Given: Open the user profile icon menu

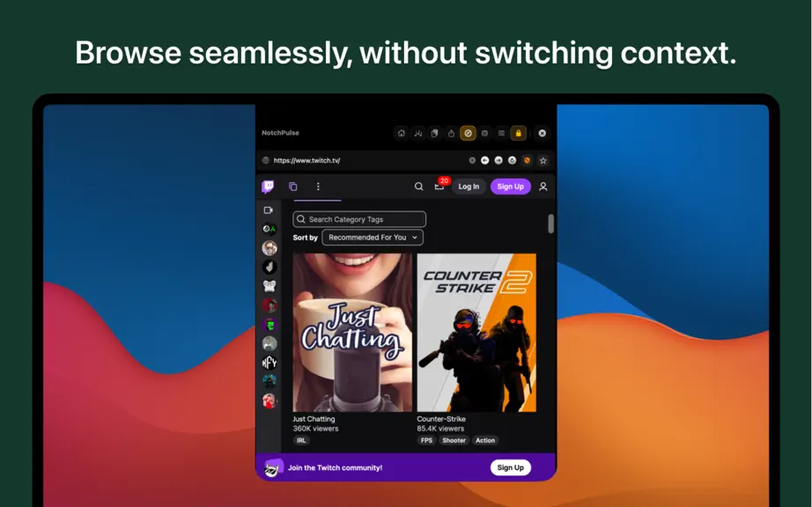Looking at the screenshot, I should click(x=543, y=187).
